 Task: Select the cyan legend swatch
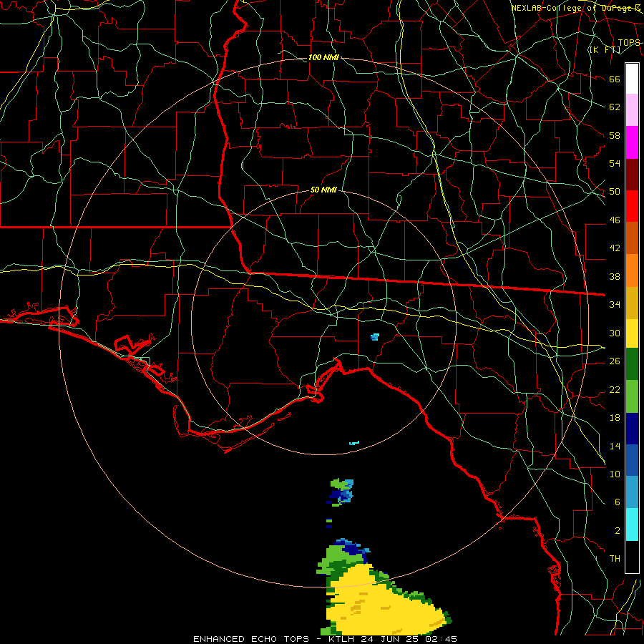(x=632, y=525)
